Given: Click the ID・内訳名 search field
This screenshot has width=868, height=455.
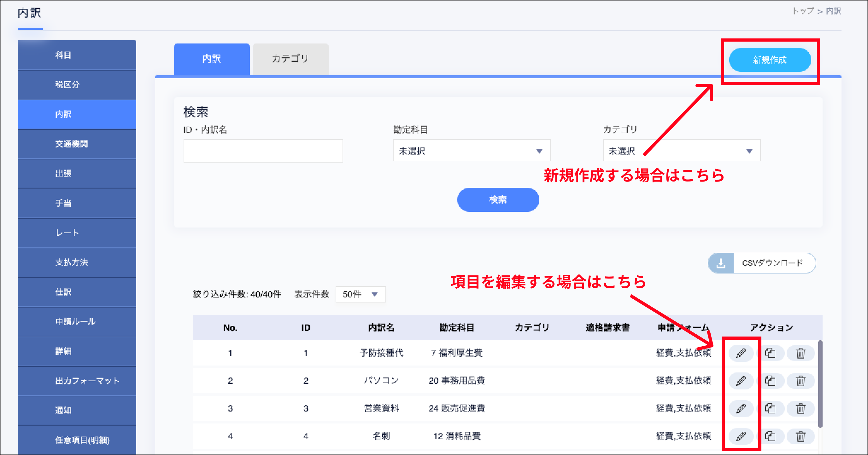Looking at the screenshot, I should tap(263, 151).
